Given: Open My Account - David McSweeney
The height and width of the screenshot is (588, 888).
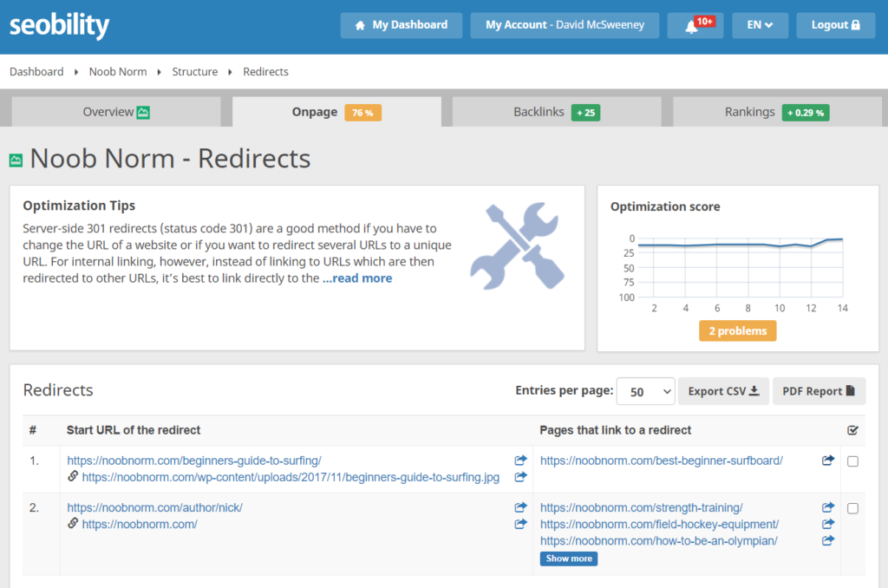Looking at the screenshot, I should pyautogui.click(x=565, y=25).
